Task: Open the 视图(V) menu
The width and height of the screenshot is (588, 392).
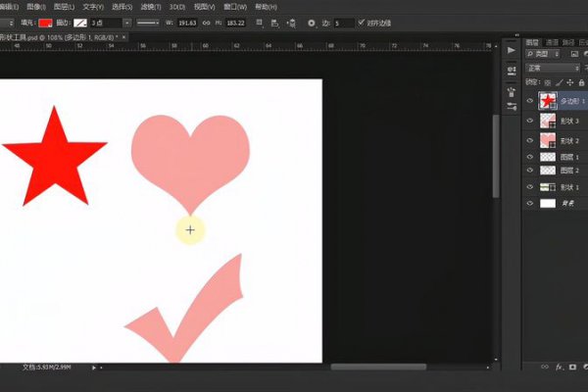Action: tap(205, 7)
